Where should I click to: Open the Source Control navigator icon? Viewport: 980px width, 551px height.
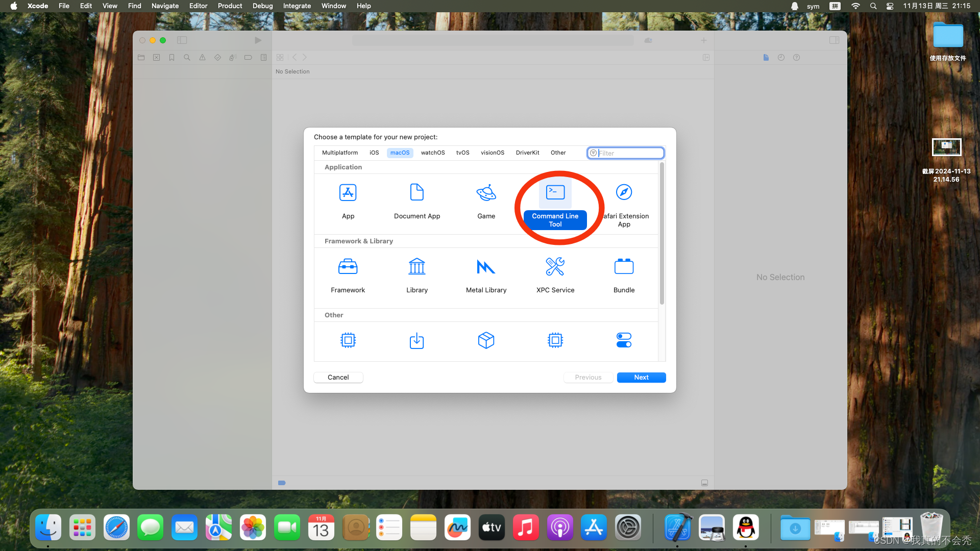[157, 58]
